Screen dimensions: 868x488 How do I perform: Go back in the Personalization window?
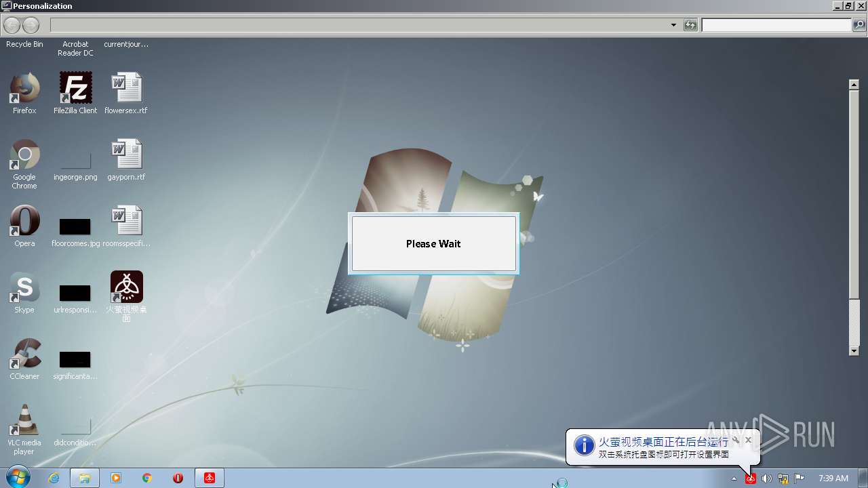[x=12, y=25]
